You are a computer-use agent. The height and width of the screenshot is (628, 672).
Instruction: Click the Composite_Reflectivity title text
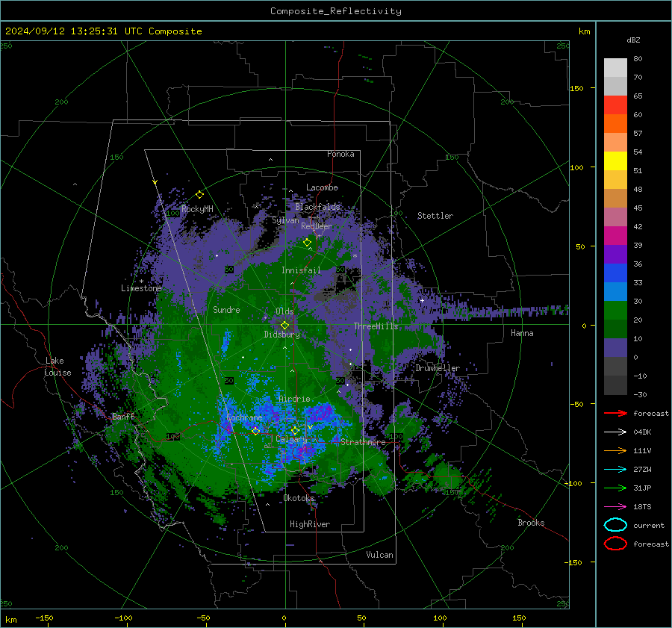(336, 11)
